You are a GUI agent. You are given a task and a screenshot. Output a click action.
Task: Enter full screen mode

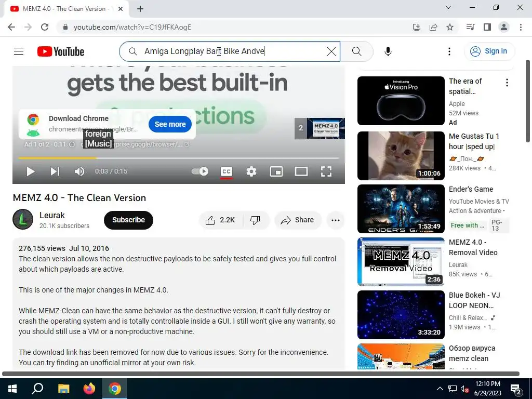click(326, 171)
